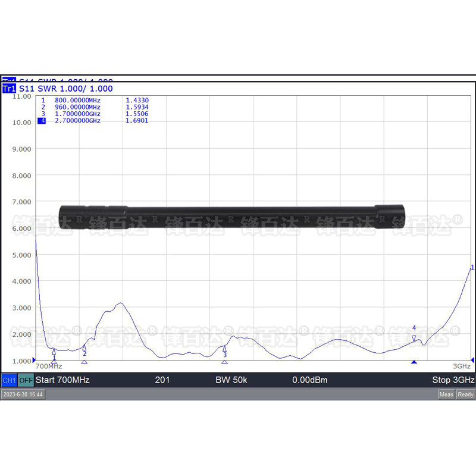476x476 pixels.
Task: Select marker 2 row at 960.00000MHz
Action: point(95,107)
